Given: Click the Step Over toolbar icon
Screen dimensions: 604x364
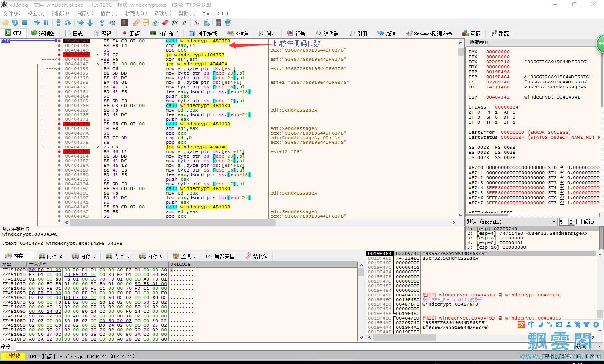Looking at the screenshot, I should coord(68,23).
